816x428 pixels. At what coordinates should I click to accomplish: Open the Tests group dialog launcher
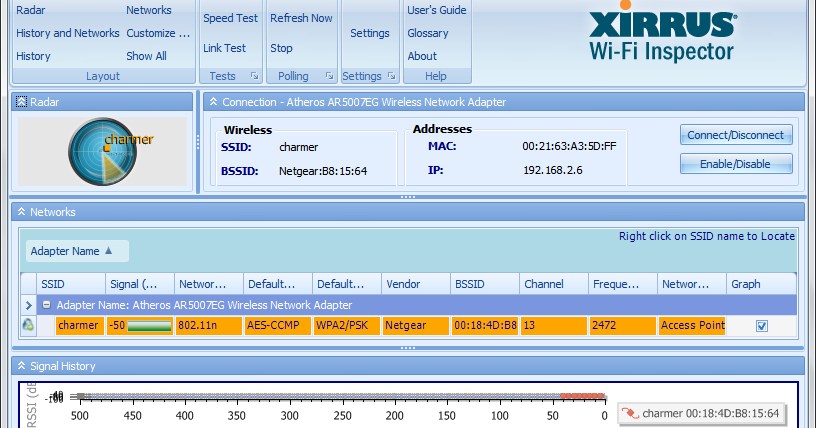254,76
